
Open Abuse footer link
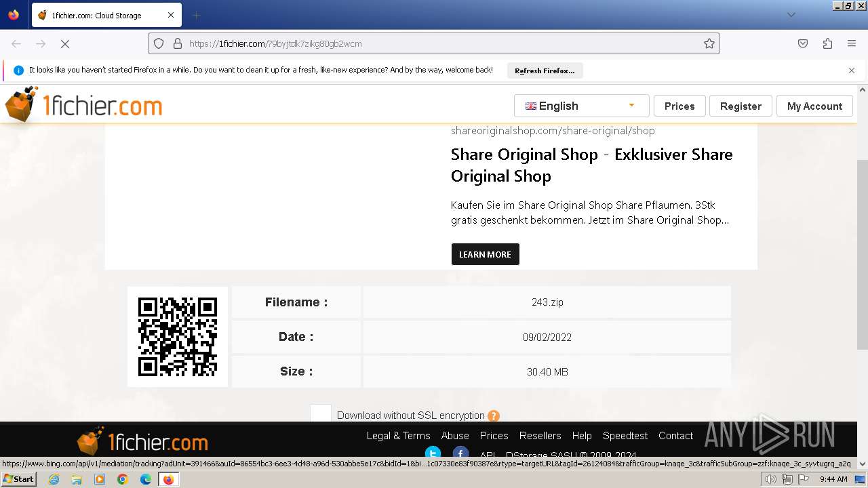pyautogui.click(x=455, y=436)
